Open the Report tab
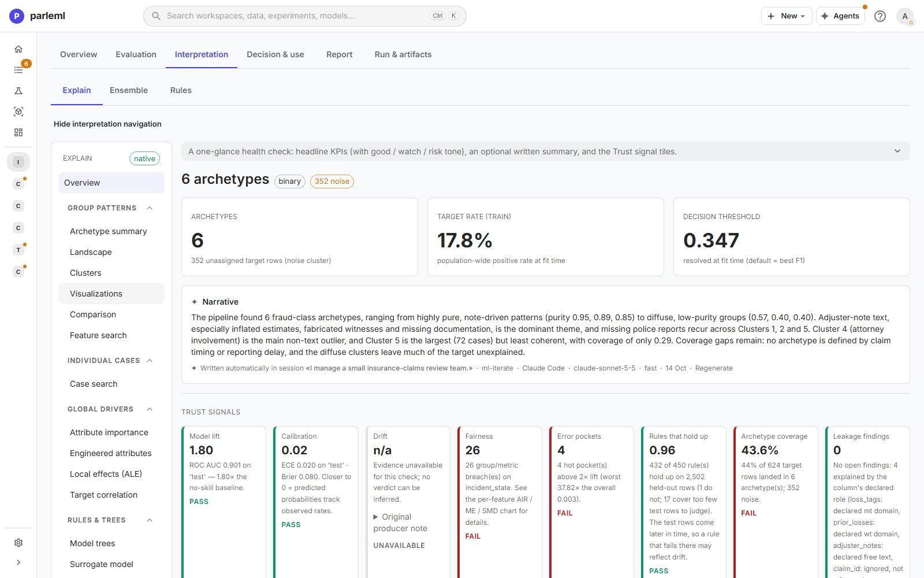The width and height of the screenshot is (924, 578). (339, 54)
